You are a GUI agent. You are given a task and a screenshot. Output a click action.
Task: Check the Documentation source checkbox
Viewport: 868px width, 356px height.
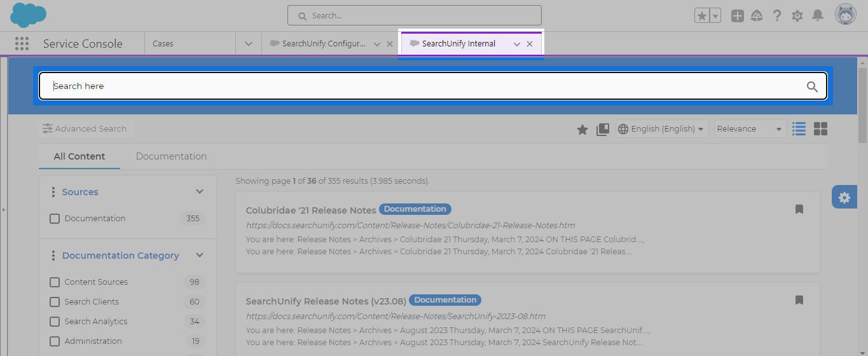pos(55,219)
